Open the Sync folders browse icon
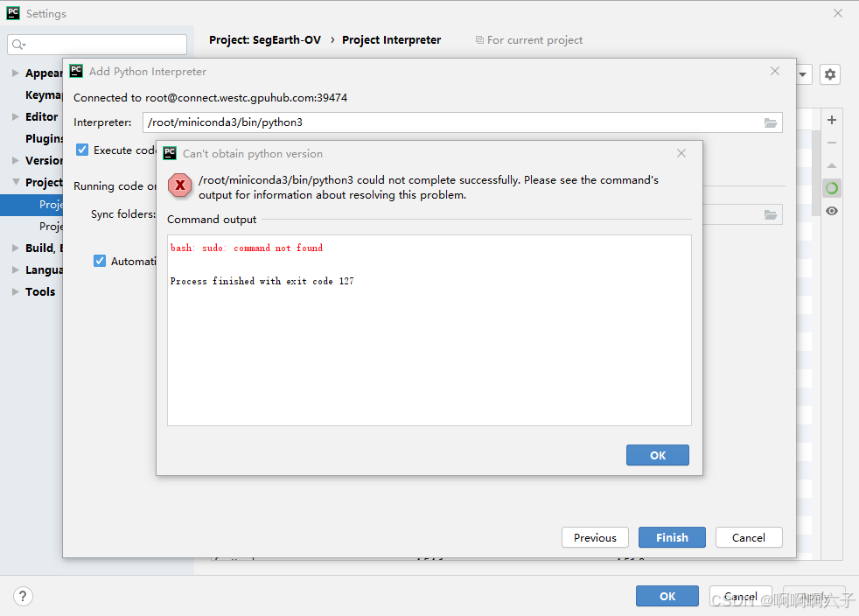This screenshot has width=859, height=616. (x=770, y=214)
